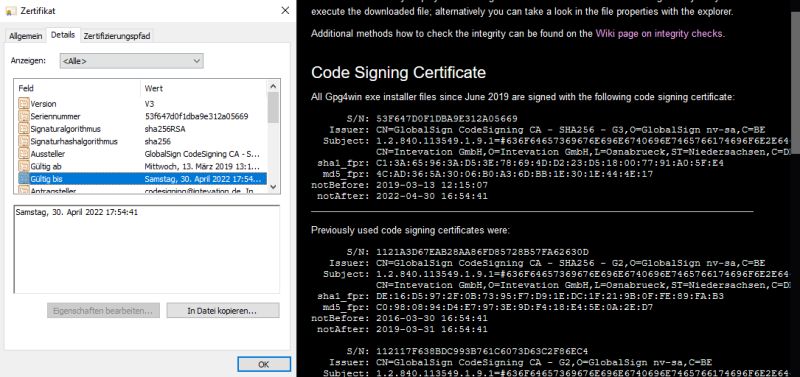Click the Previously used code signing certificates text
The width and height of the screenshot is (800, 377).
coord(410,230)
